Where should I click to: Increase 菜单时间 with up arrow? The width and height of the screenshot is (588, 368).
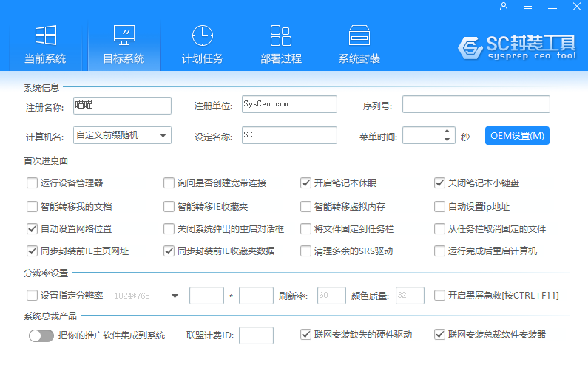(447, 132)
